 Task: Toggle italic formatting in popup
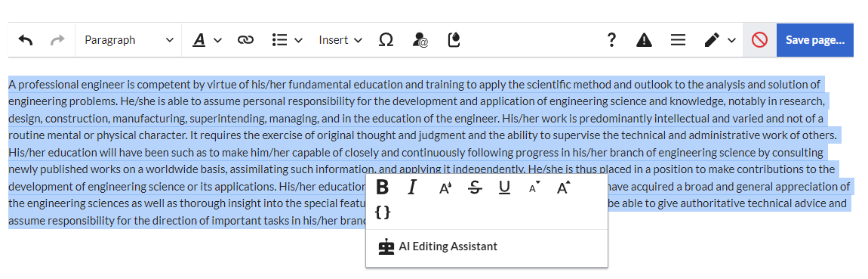[x=411, y=188]
